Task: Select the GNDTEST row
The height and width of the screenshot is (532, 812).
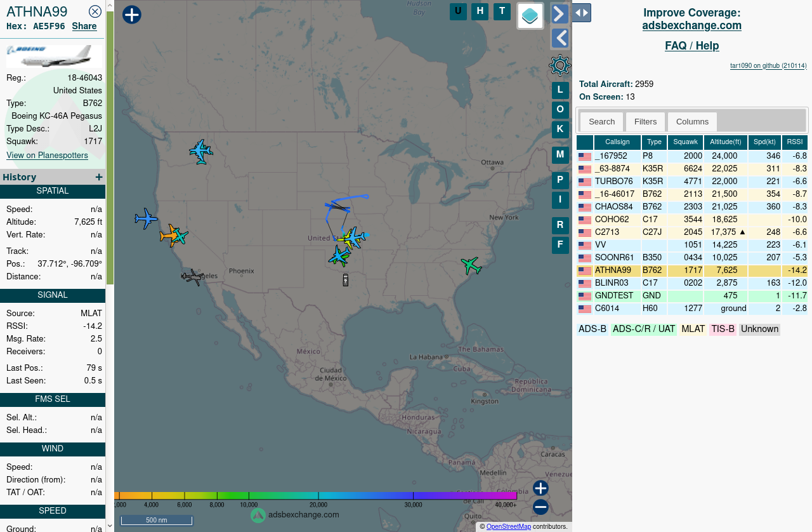Action: [x=692, y=296]
